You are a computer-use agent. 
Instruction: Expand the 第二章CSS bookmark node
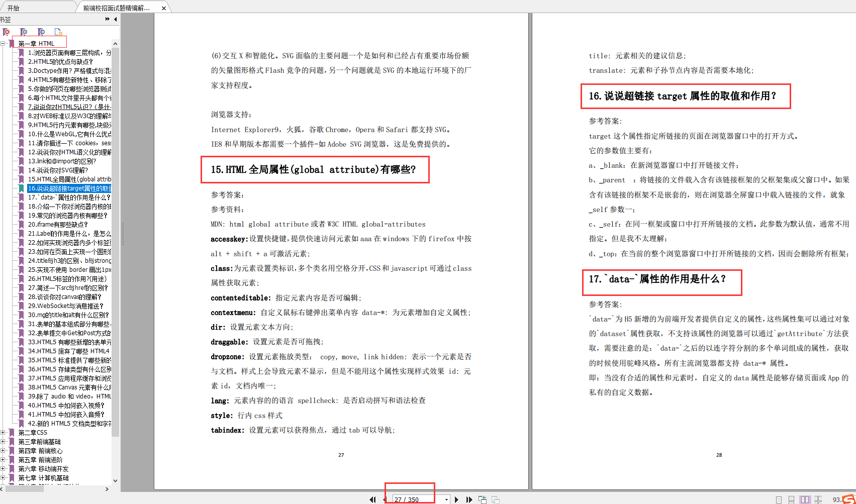click(3, 433)
